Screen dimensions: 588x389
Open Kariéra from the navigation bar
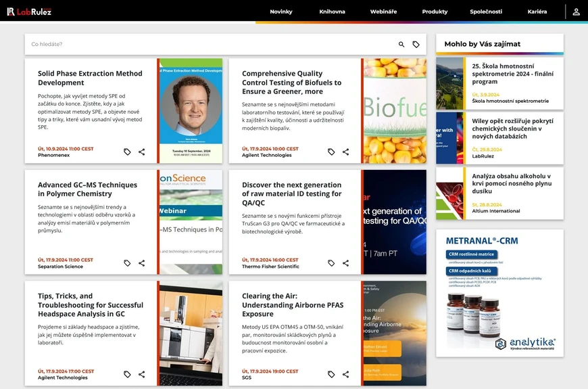537,12
